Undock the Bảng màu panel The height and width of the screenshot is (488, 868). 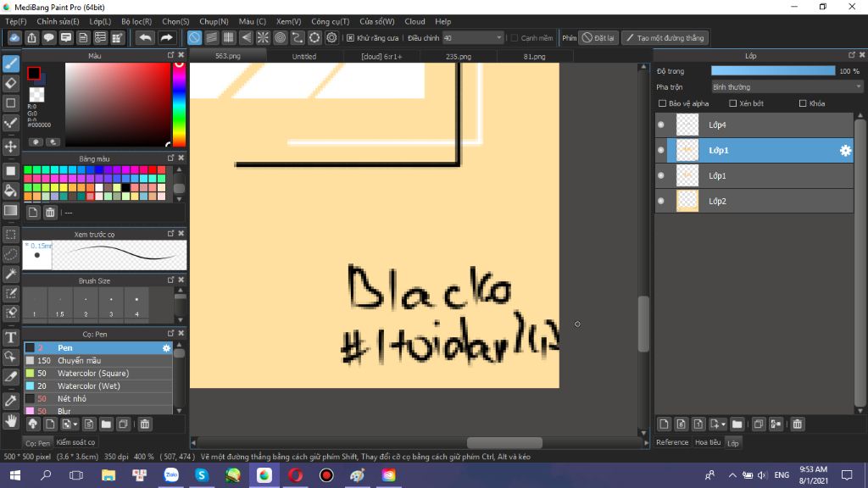pos(170,158)
